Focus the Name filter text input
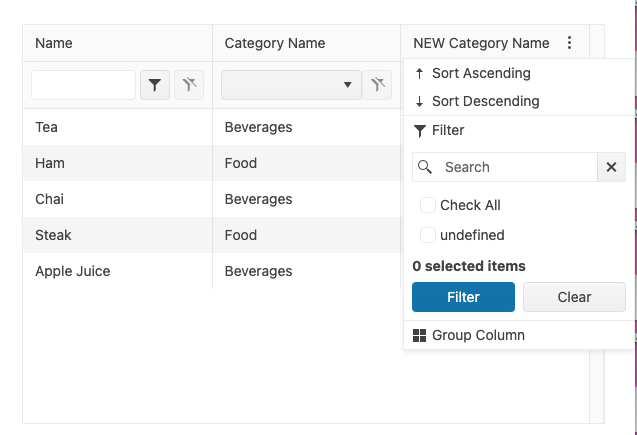Image resolution: width=637 pixels, height=435 pixels. 83,86
